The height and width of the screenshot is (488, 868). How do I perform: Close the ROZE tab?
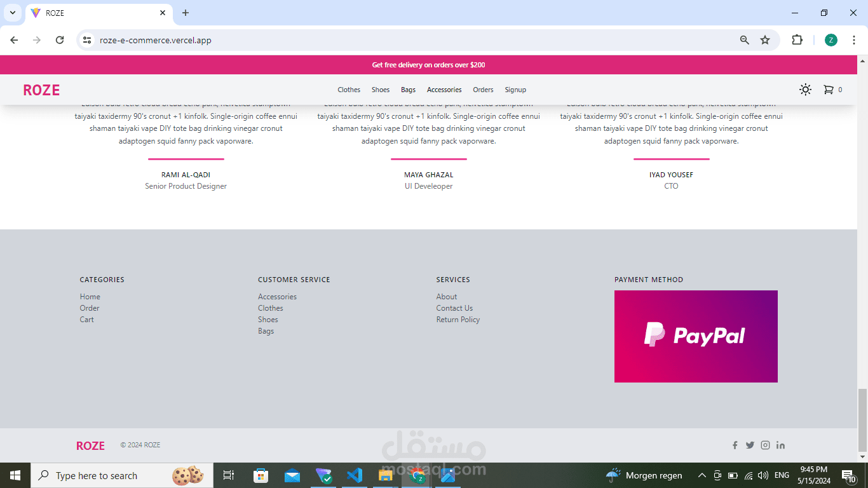163,13
